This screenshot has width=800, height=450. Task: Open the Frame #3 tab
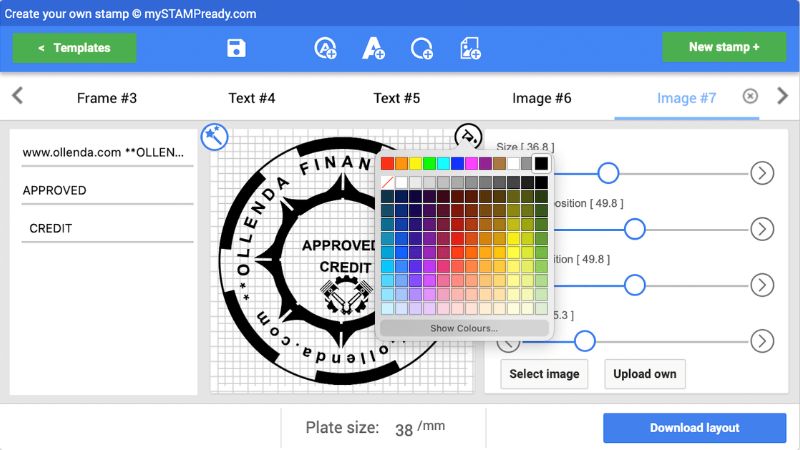click(x=107, y=98)
